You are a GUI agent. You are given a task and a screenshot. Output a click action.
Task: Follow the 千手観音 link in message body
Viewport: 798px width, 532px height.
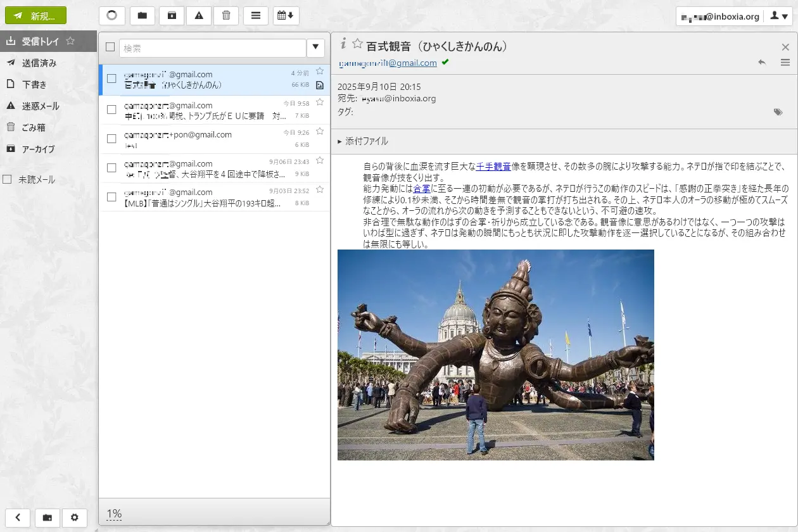[x=493, y=167]
